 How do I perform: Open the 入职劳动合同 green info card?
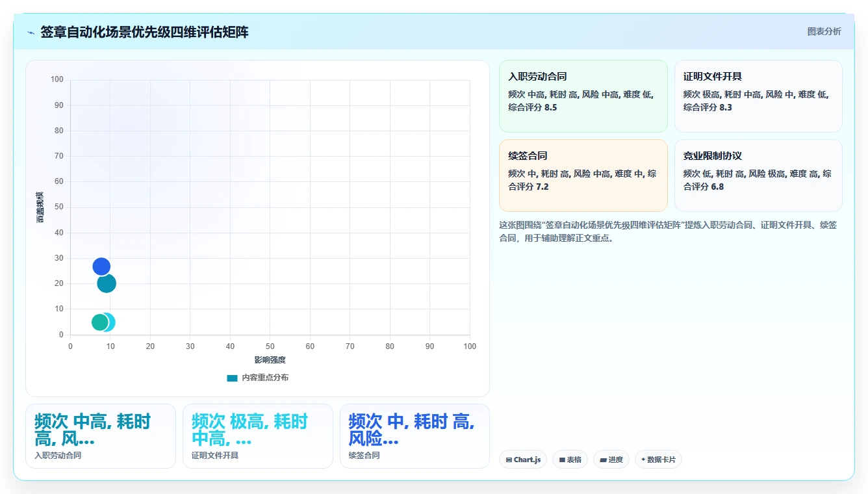tap(583, 96)
